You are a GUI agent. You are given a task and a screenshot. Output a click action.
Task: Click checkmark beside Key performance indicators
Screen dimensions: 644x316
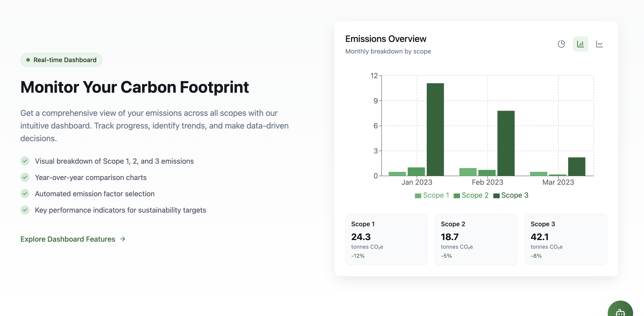25,210
